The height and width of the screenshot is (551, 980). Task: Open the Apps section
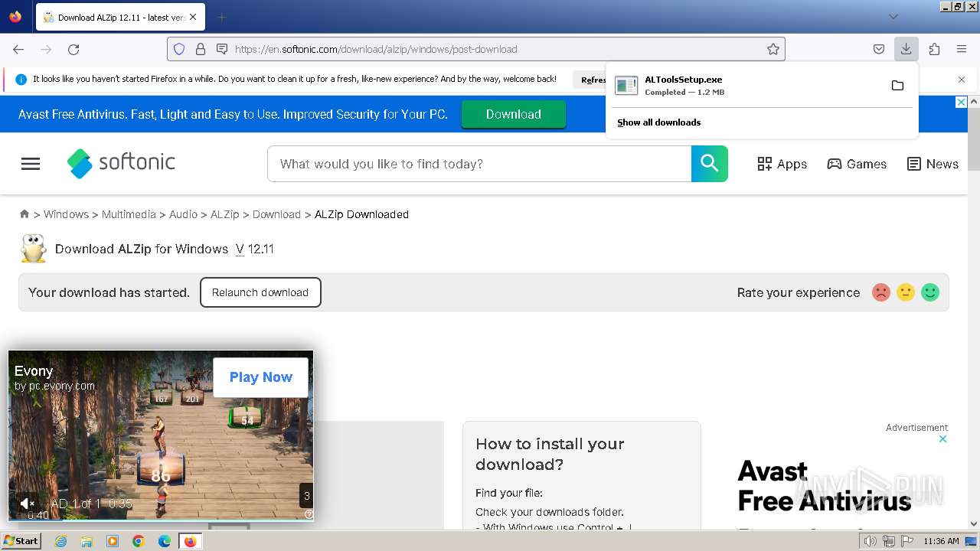pos(782,164)
